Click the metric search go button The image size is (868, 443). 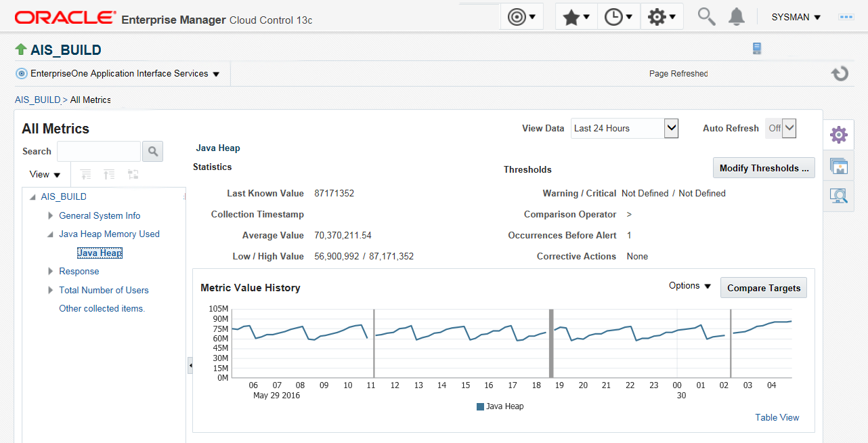tap(152, 151)
